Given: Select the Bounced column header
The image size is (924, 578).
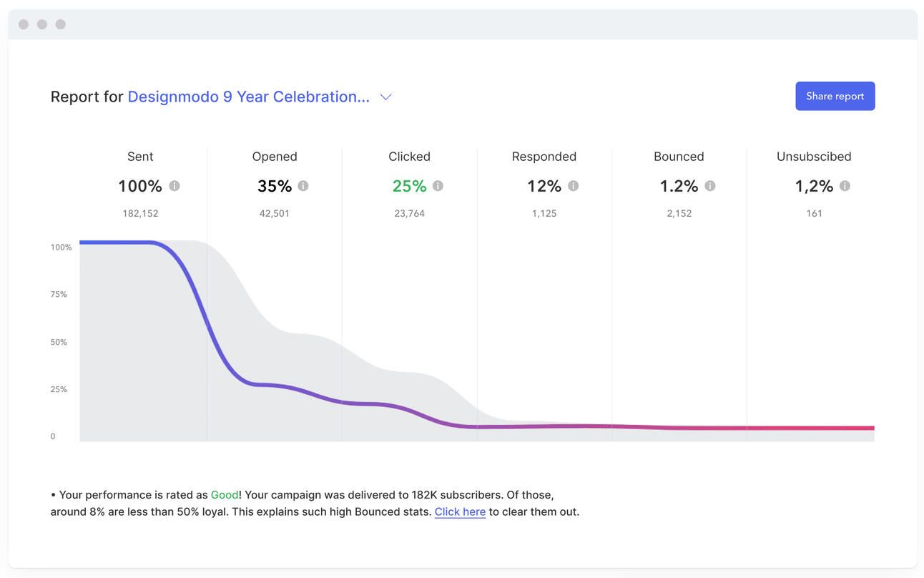Looking at the screenshot, I should click(679, 157).
